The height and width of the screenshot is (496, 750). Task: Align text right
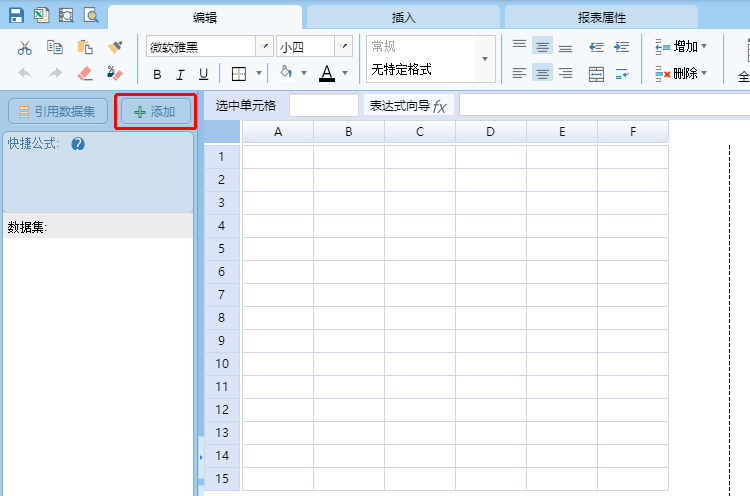(x=565, y=73)
